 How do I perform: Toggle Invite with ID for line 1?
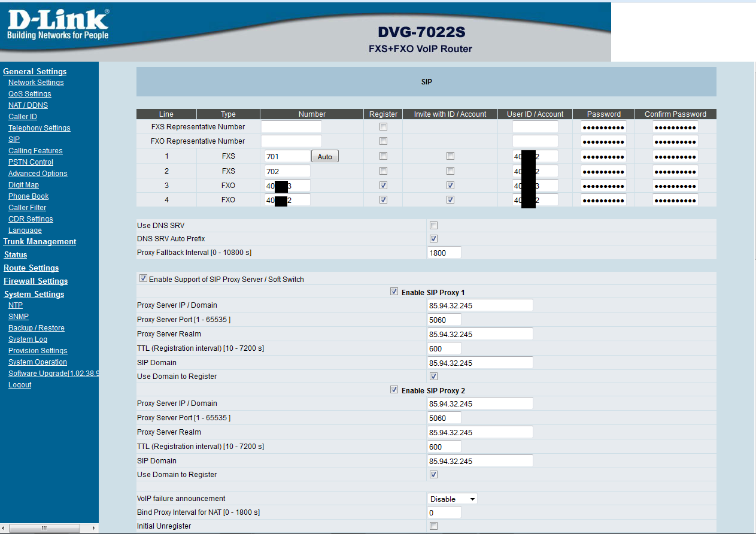(450, 156)
